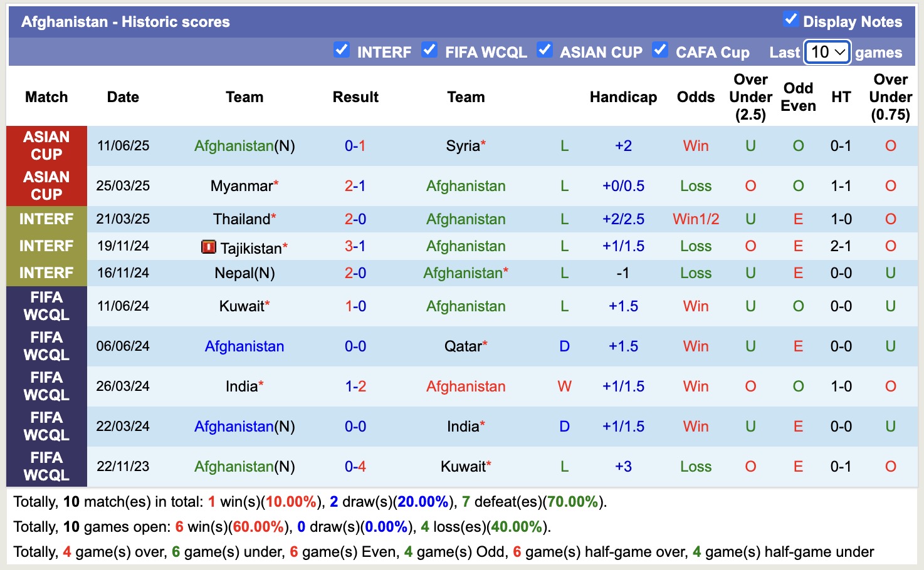Toggle the CAFA Cup checkbox off
The height and width of the screenshot is (570, 924).
[x=660, y=51]
